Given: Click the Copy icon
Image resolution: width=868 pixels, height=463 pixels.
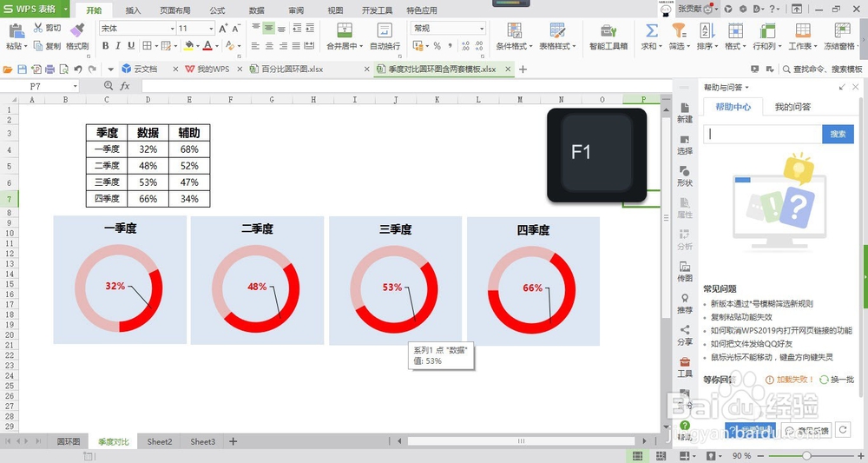Looking at the screenshot, I should point(38,46).
